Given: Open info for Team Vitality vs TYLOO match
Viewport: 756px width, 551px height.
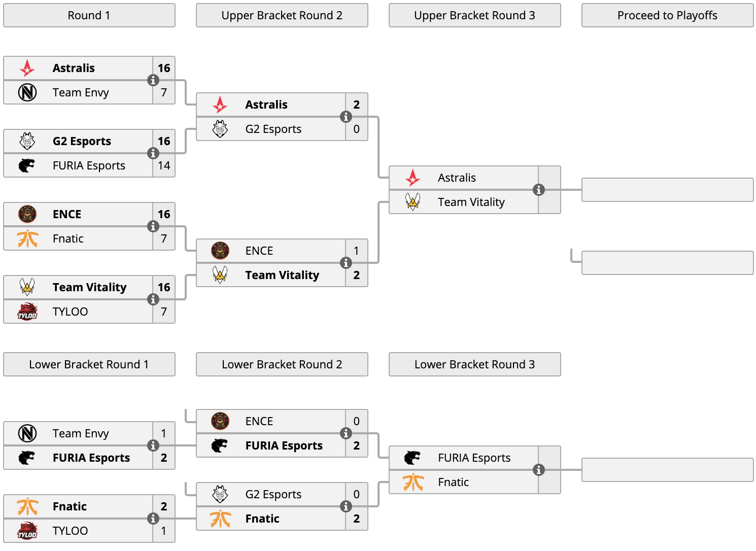Looking at the screenshot, I should coord(153,299).
